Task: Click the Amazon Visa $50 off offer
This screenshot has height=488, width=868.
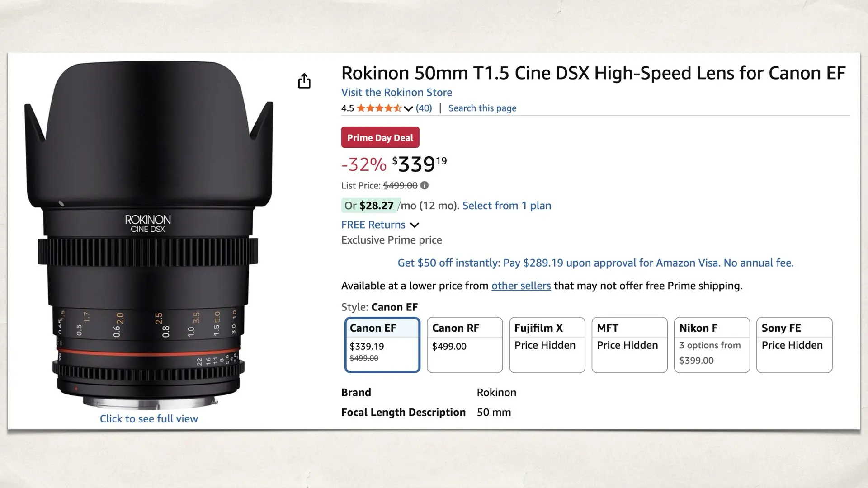Action: point(595,263)
